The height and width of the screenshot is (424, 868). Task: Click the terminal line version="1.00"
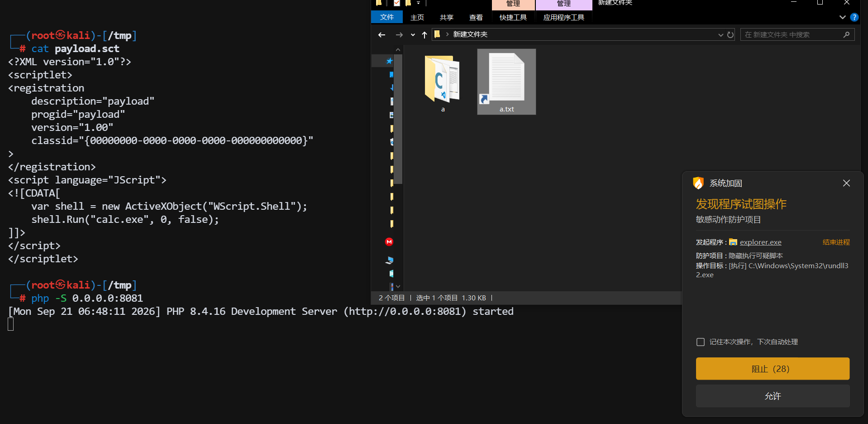(72, 128)
